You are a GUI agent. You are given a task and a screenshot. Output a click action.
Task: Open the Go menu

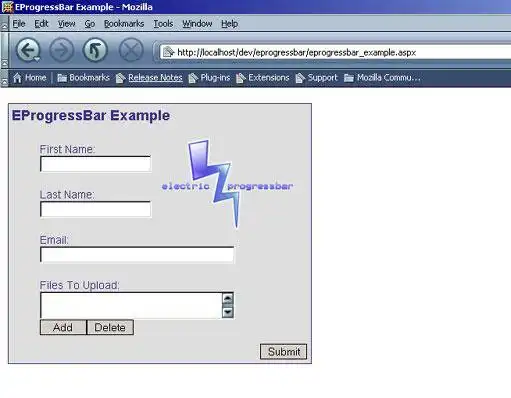pyautogui.click(x=90, y=24)
